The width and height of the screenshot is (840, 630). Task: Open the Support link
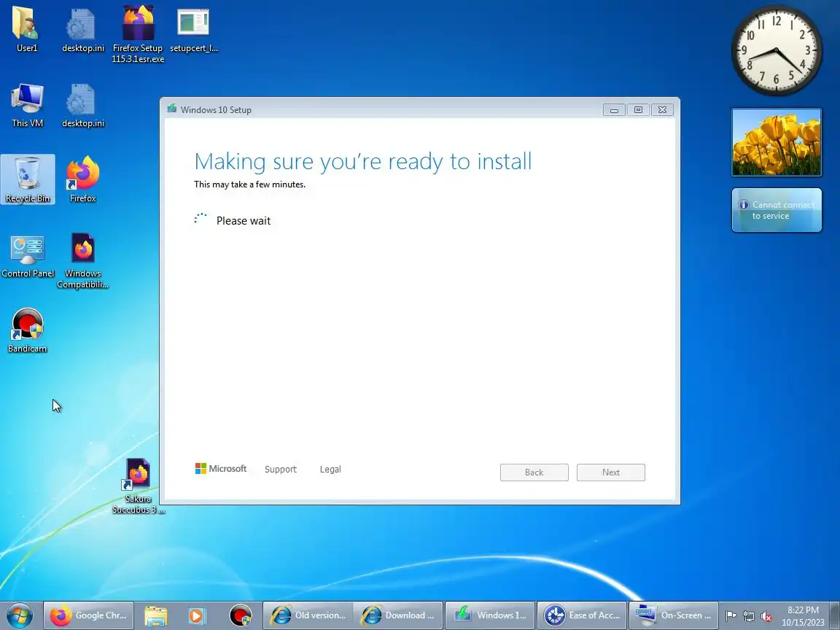click(280, 470)
